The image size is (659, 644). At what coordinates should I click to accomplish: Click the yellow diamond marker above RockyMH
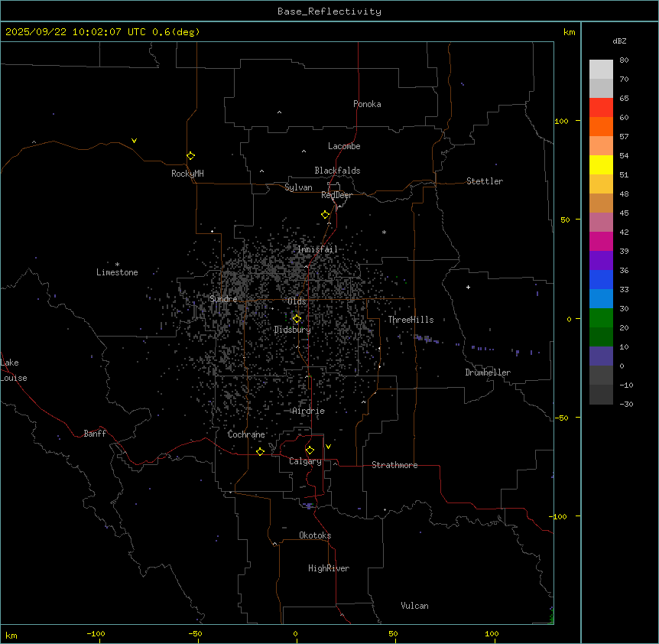pos(190,155)
